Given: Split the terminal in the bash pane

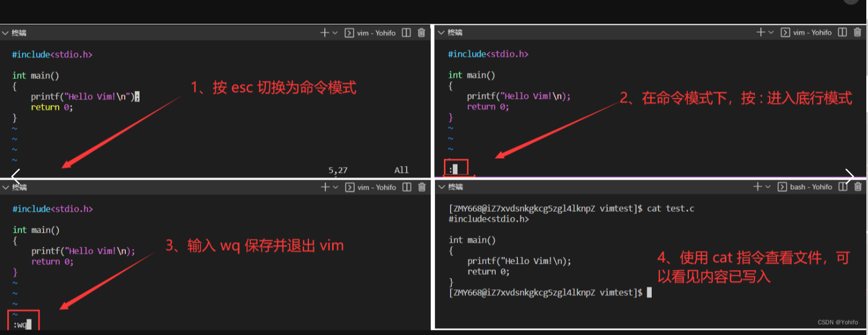Looking at the screenshot, I should (843, 186).
